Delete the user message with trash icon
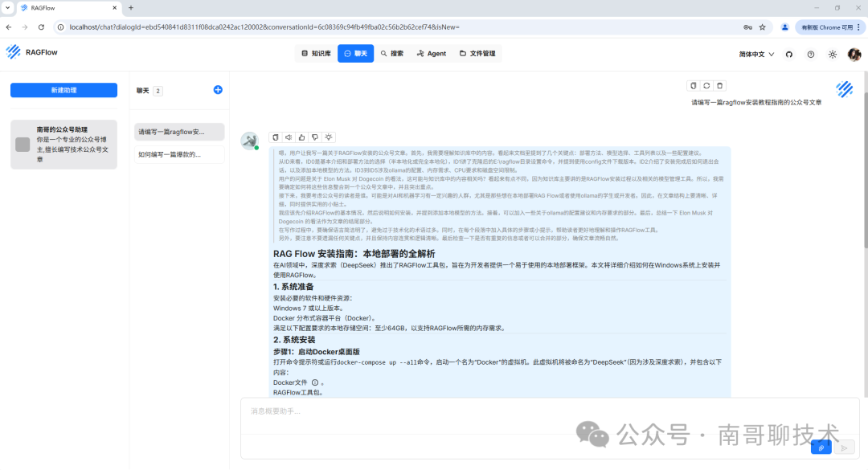The height and width of the screenshot is (470, 868). click(x=719, y=86)
